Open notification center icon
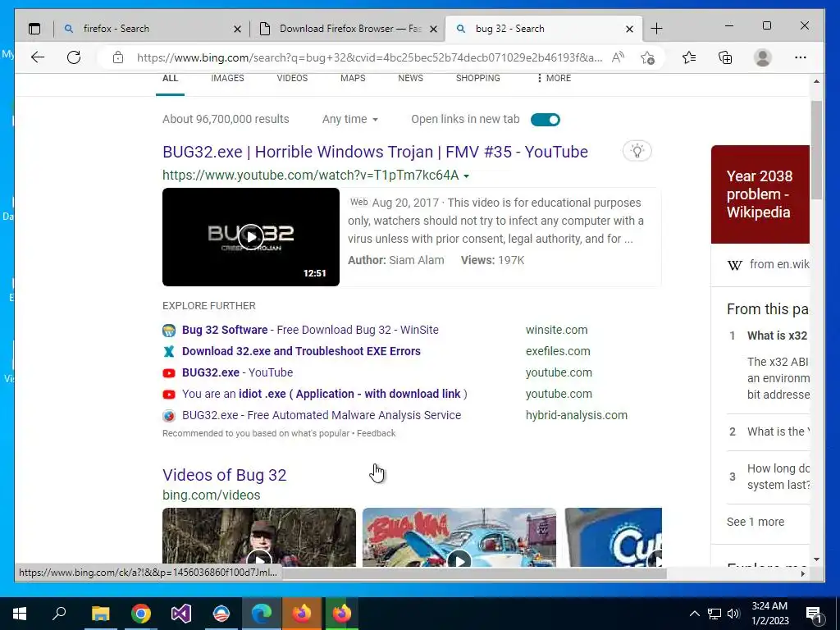 point(815,614)
